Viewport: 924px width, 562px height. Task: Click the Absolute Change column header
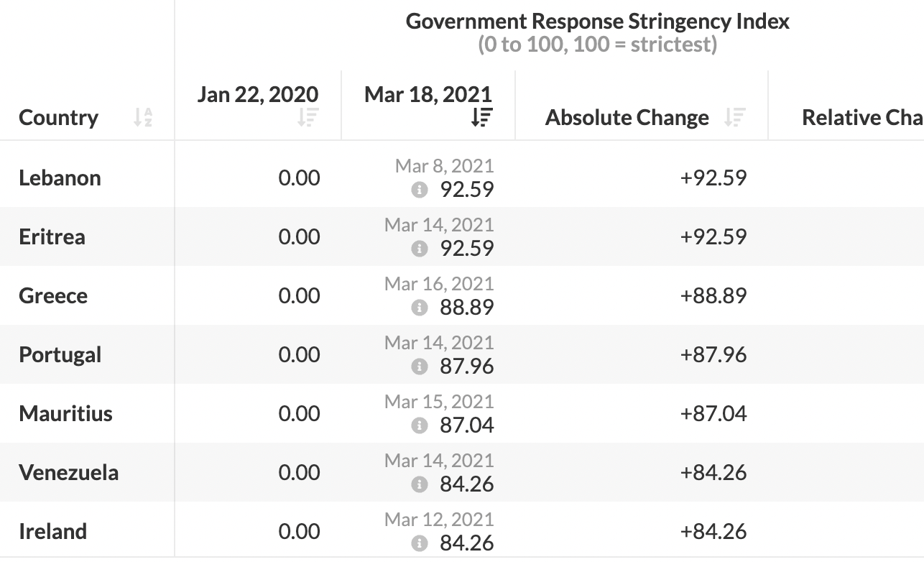point(627,118)
